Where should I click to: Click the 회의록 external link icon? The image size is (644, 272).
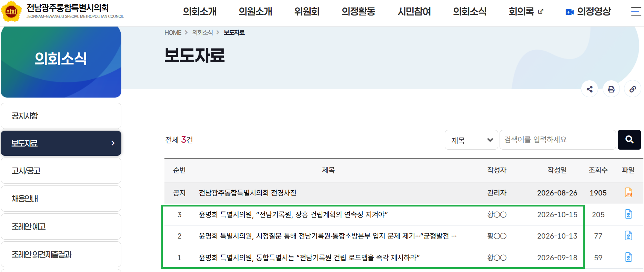point(541,12)
